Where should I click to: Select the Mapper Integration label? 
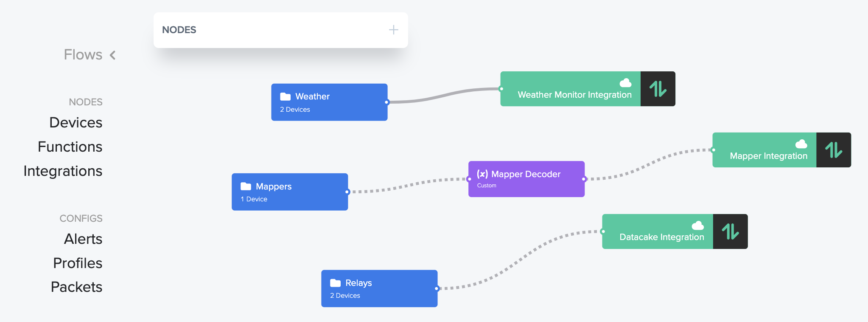pos(769,156)
